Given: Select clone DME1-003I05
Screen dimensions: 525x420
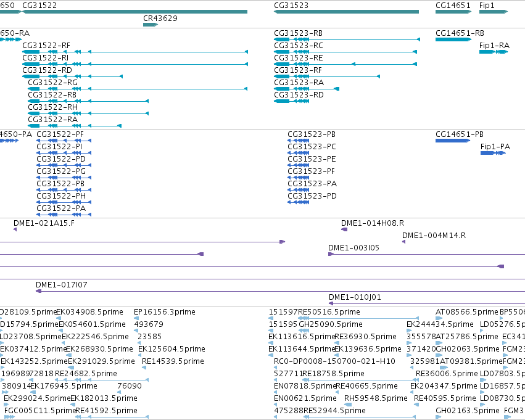Looking at the screenshot, I should (426, 254).
